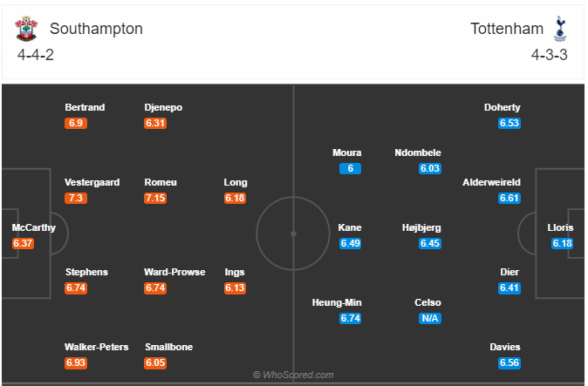Viewport: 588px width, 386px height.
Task: Open the Southampton team name link
Action: 96,29
